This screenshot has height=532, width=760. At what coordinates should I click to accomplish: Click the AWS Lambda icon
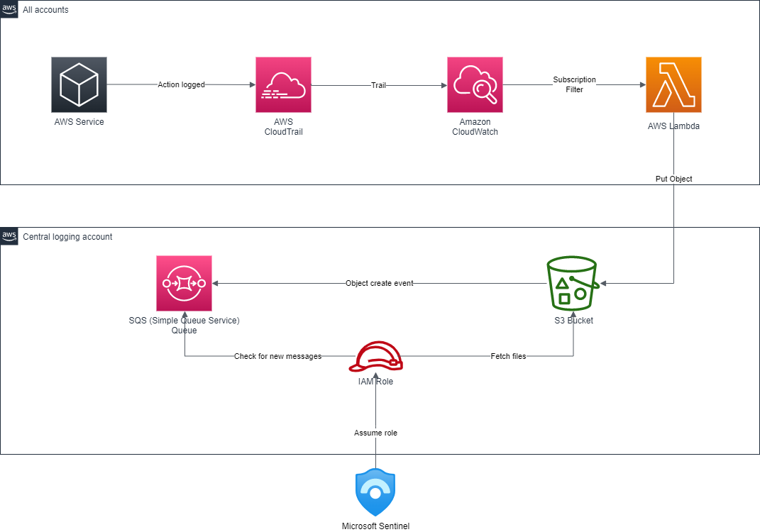coord(673,84)
